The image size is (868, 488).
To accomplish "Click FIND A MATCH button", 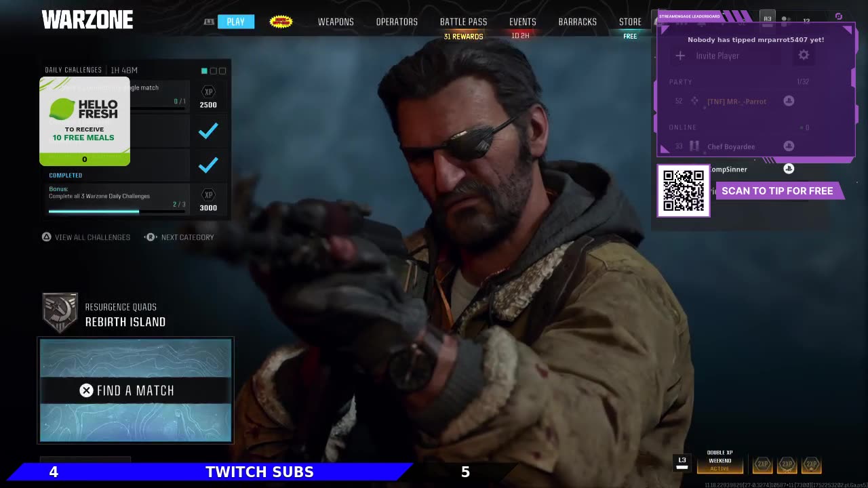I will click(136, 390).
